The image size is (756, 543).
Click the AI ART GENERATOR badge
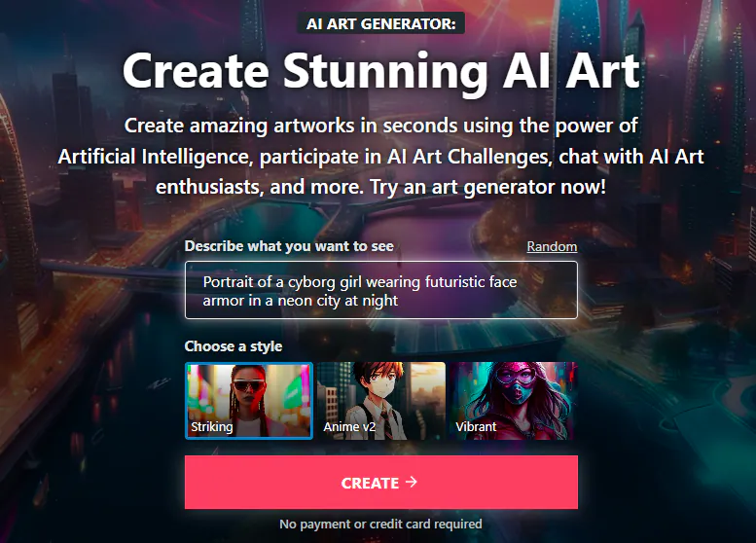(380, 23)
